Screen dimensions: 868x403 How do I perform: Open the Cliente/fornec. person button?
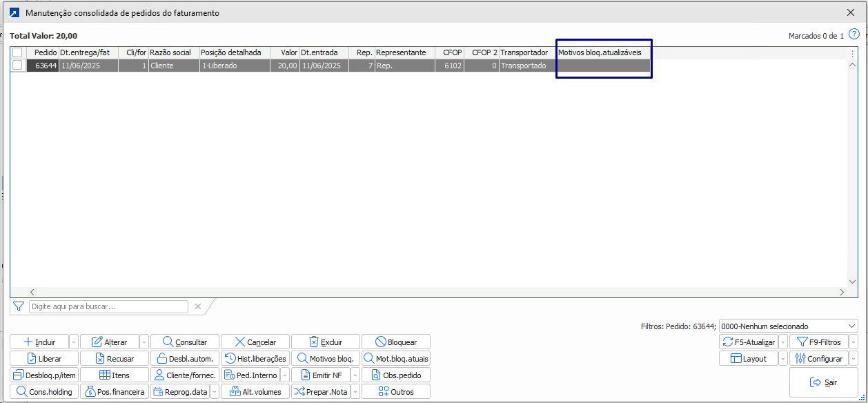[185, 375]
